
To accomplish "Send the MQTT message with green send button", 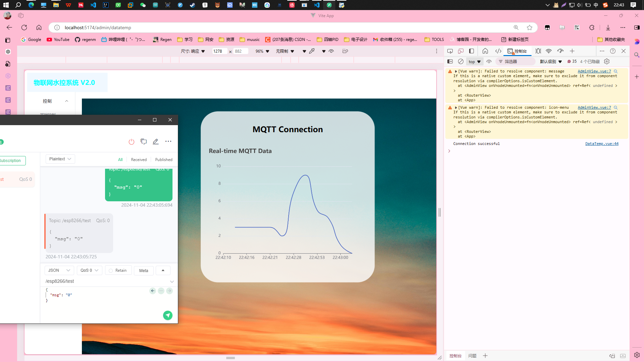I will point(168,315).
